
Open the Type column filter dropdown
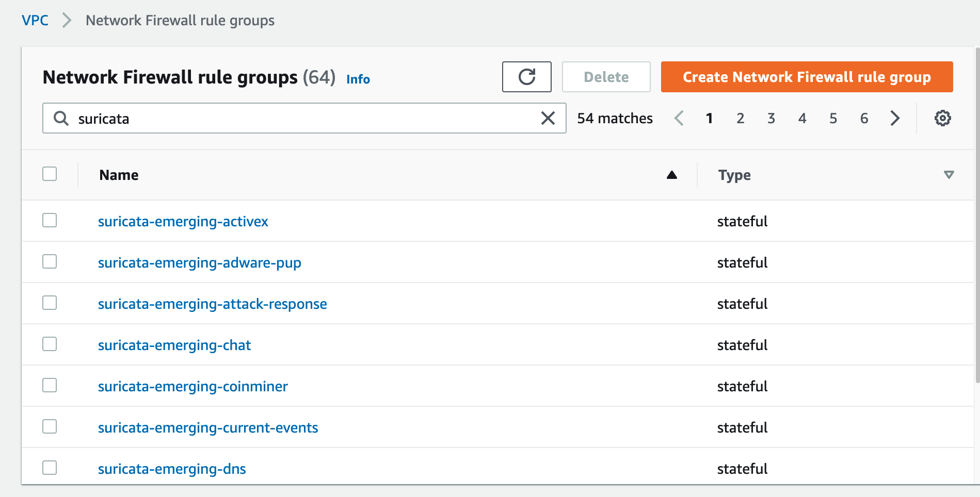[x=949, y=175]
